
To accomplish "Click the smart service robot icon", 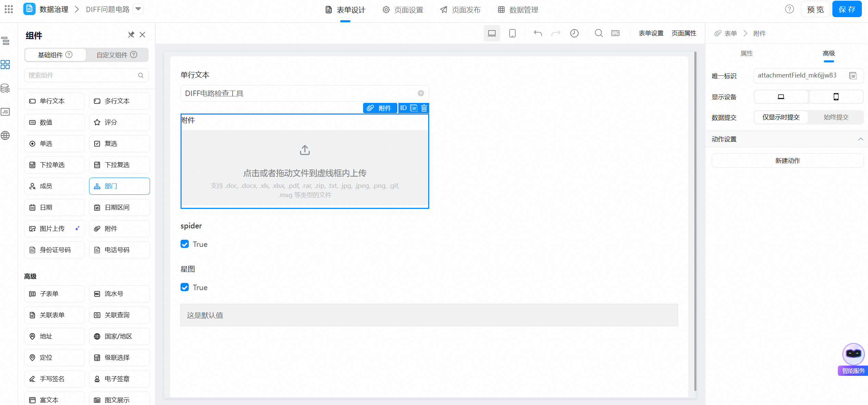I will pyautogui.click(x=853, y=354).
